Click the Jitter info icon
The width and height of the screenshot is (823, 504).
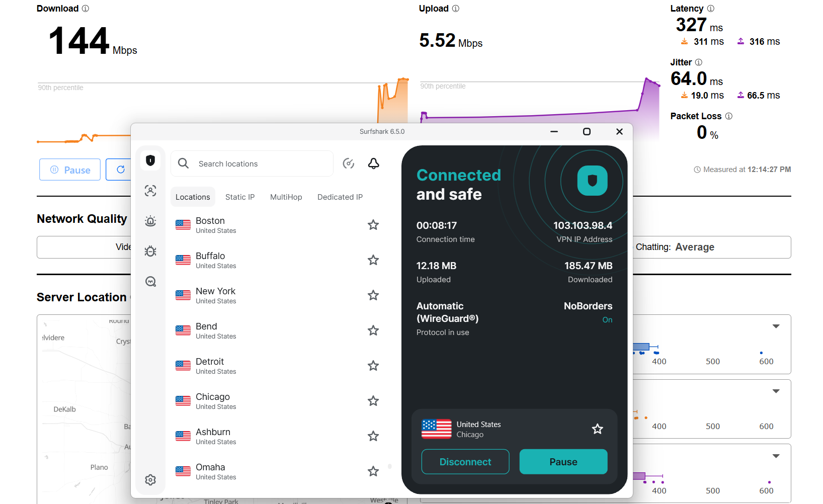click(x=699, y=62)
